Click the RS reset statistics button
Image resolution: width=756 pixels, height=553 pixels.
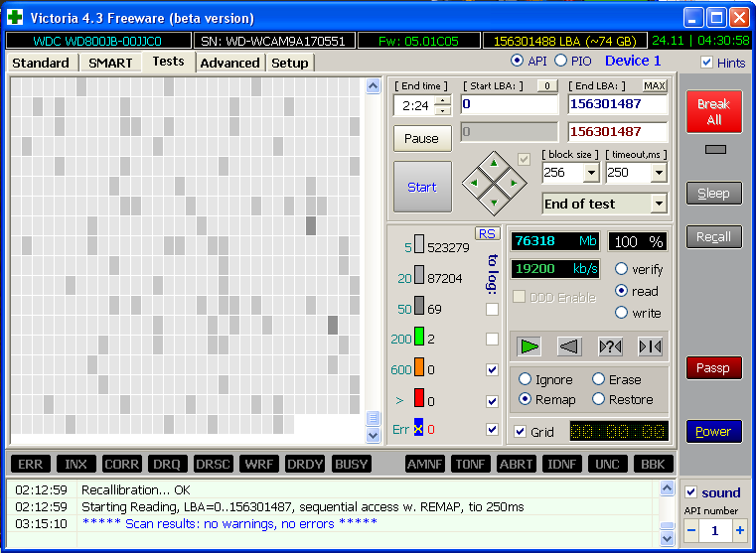487,233
